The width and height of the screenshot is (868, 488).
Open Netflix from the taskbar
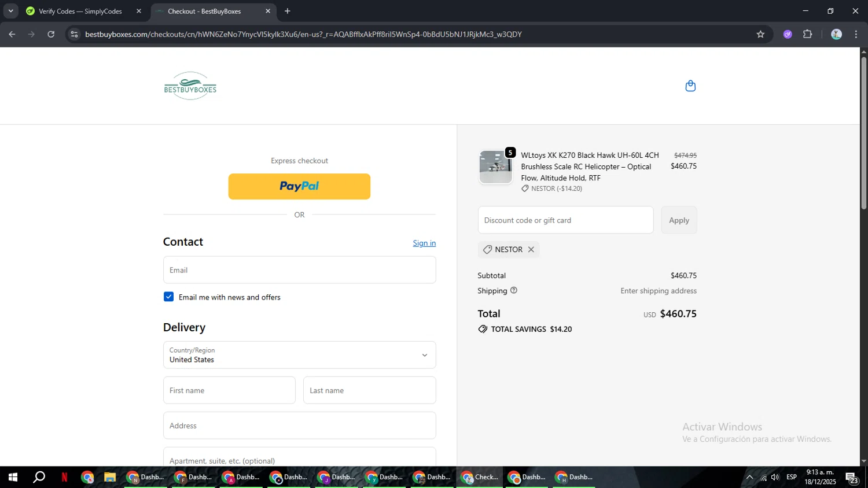[x=64, y=477]
